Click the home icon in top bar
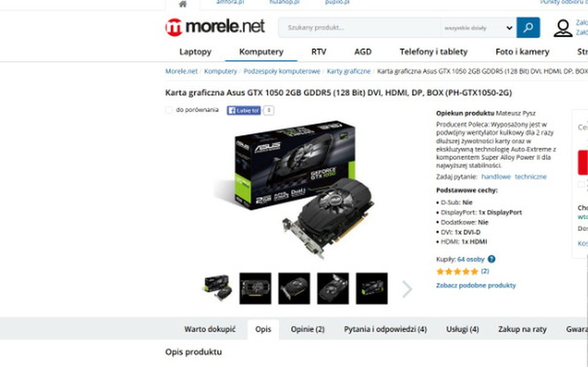Viewport: 588px width, 367px height. [183, 4]
